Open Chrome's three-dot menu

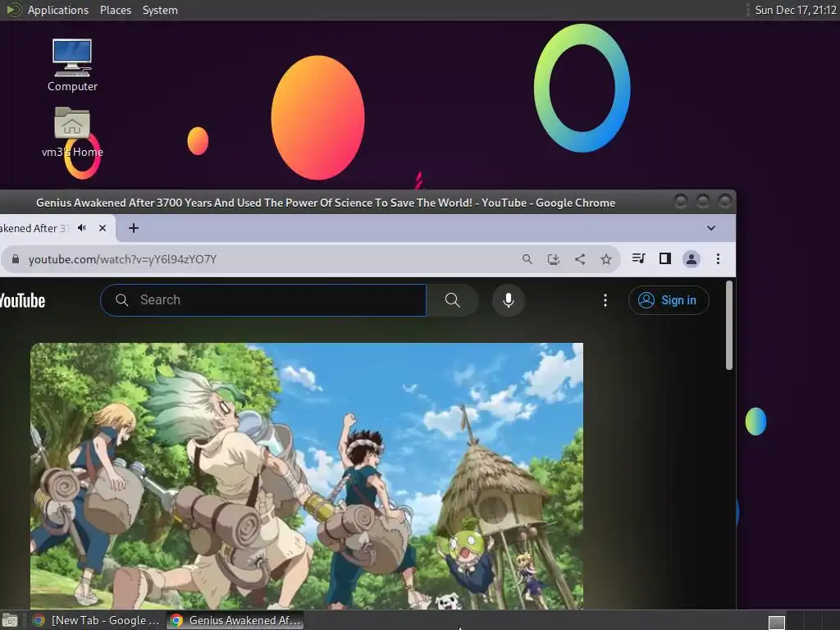click(x=718, y=259)
